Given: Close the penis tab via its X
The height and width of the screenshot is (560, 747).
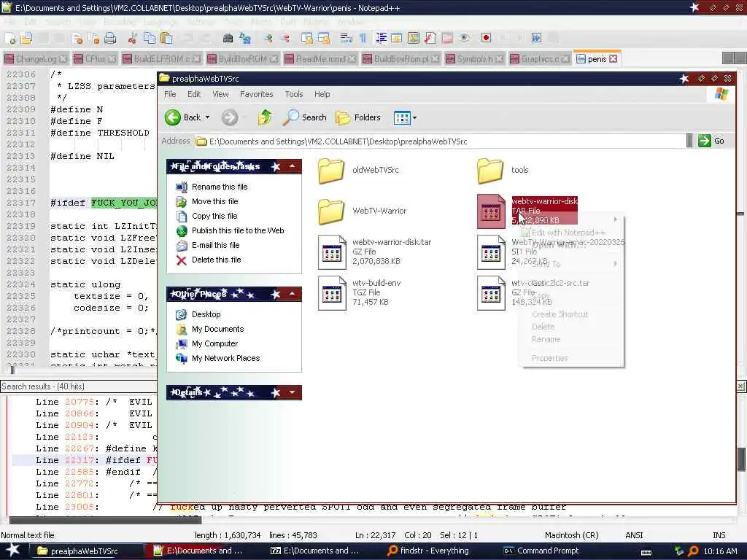Looking at the screenshot, I should [613, 59].
